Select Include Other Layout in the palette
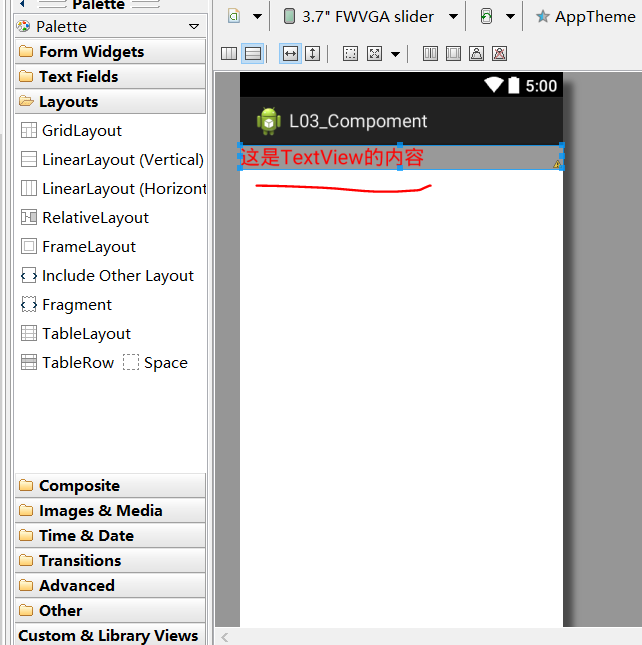Screen dimensions: 642x645 tap(107, 276)
